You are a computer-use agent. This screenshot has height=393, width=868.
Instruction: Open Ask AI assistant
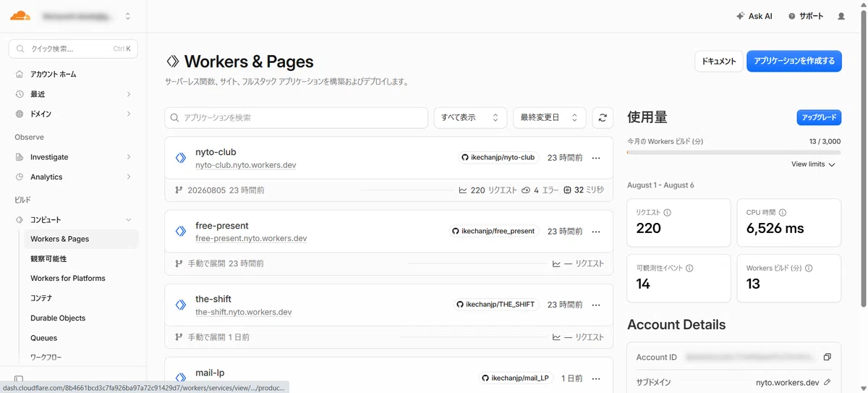[x=754, y=16]
